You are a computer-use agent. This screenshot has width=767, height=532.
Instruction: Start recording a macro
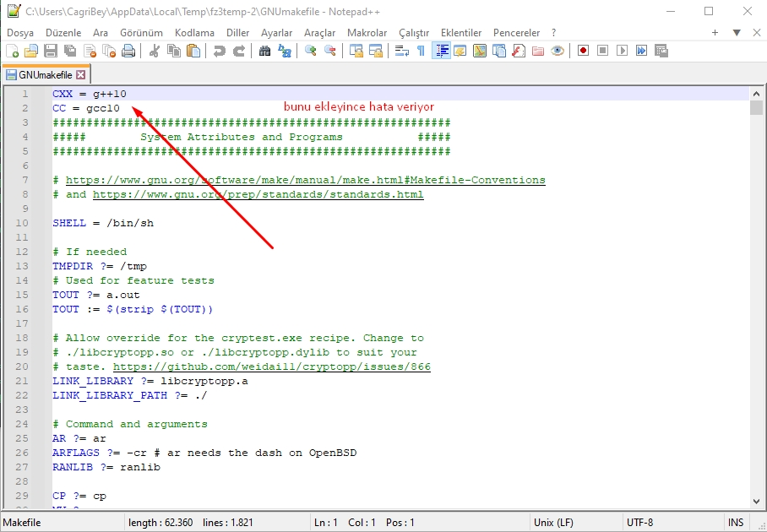(583, 51)
